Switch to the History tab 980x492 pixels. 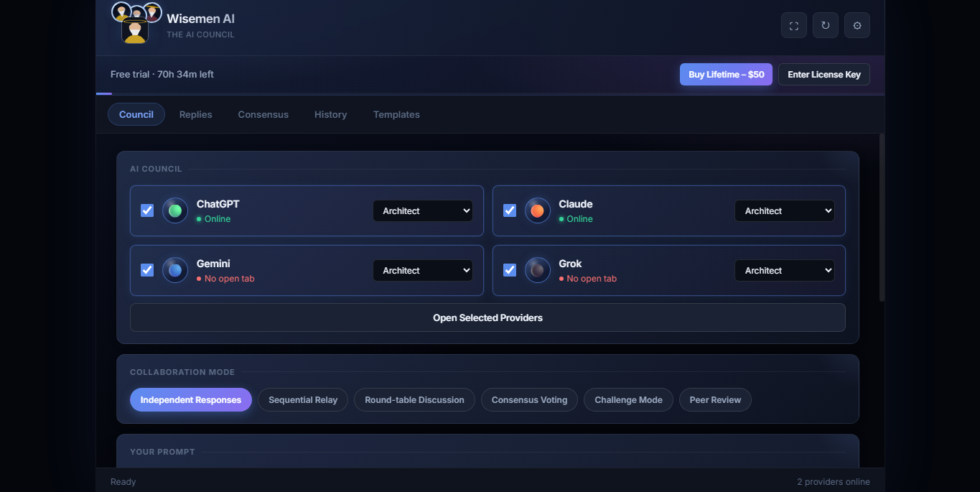pyautogui.click(x=331, y=114)
